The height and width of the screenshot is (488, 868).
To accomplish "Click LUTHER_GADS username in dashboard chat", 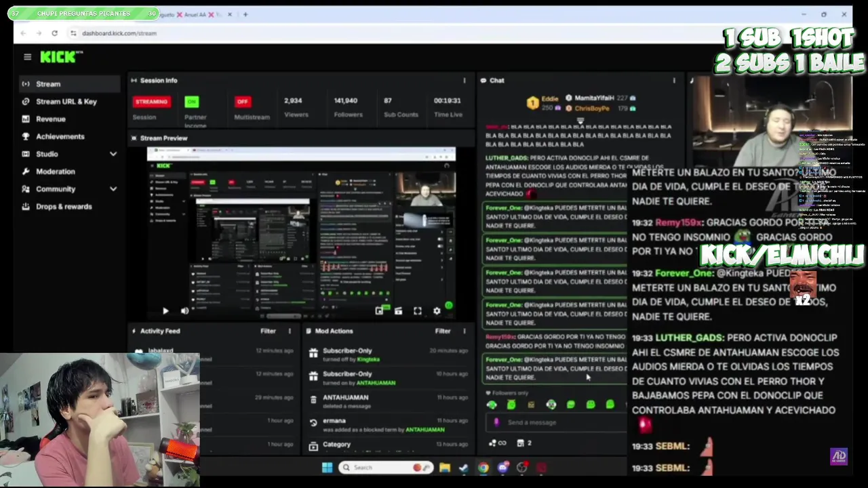I will [507, 158].
